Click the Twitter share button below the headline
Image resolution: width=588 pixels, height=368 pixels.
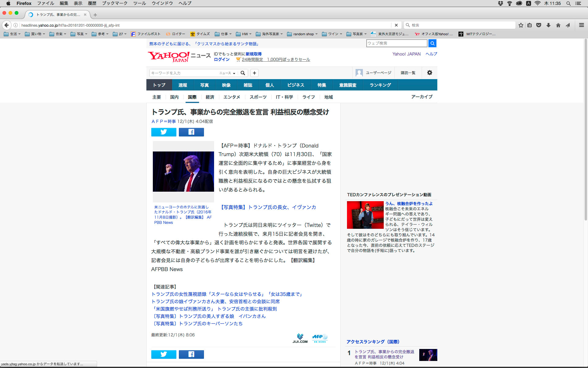point(164,132)
